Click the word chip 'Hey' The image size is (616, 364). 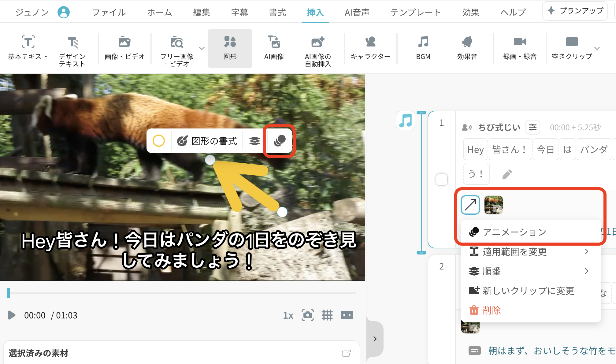coord(476,150)
